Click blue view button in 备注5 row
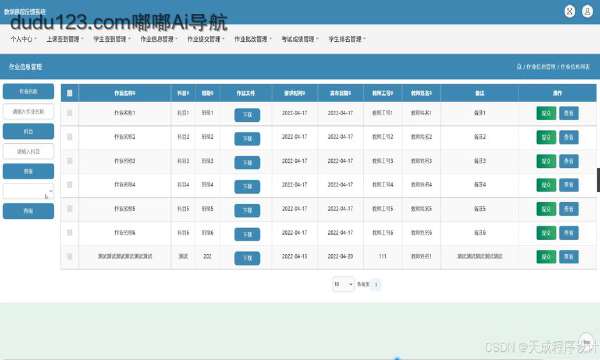This screenshot has width=600, height=360. click(x=569, y=209)
